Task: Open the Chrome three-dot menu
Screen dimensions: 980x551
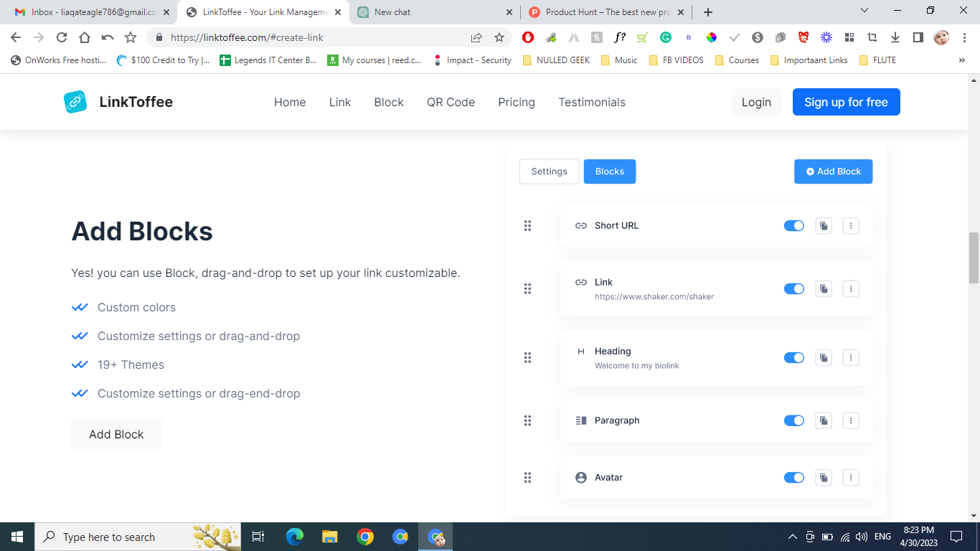Action: point(964,37)
